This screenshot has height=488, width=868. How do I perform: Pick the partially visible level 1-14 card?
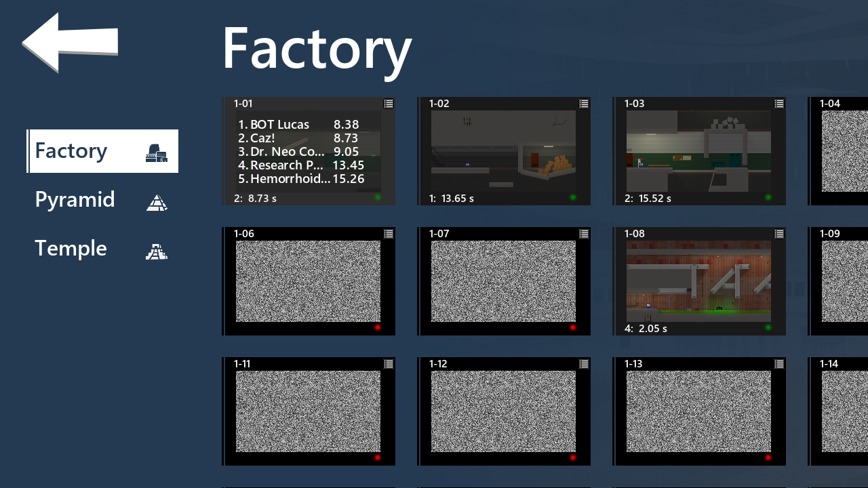click(x=838, y=411)
